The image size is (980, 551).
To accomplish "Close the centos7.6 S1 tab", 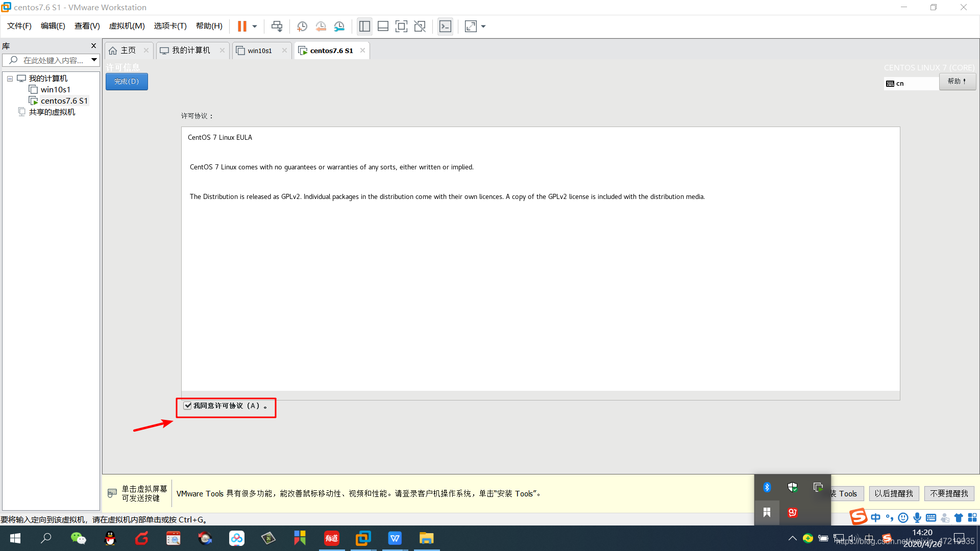I will tap(362, 50).
